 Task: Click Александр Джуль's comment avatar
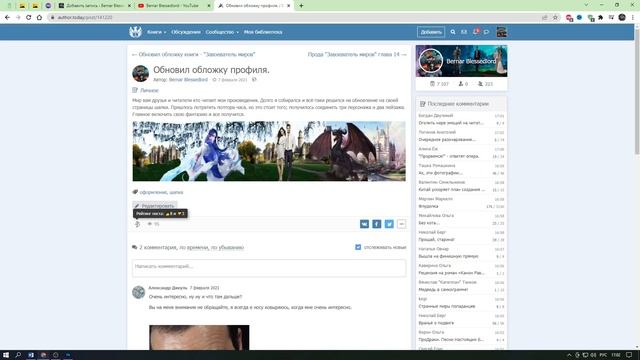coord(139,292)
